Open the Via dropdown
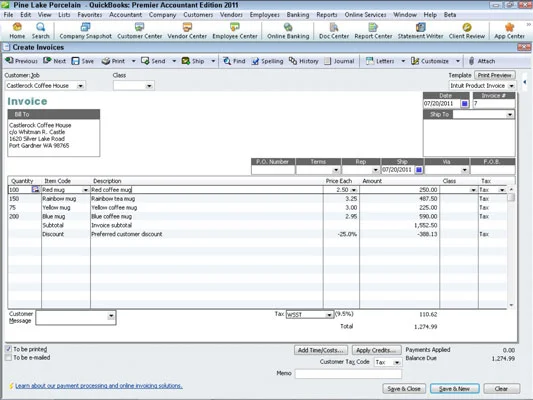 coord(464,170)
